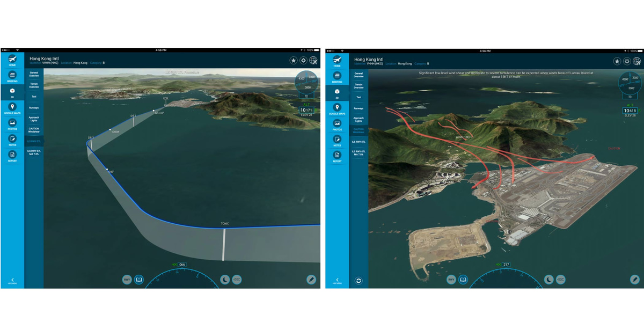Open the 3D view from the sidebar
Image resolution: width=644 pixels, height=322 pixels.
click(x=12, y=91)
